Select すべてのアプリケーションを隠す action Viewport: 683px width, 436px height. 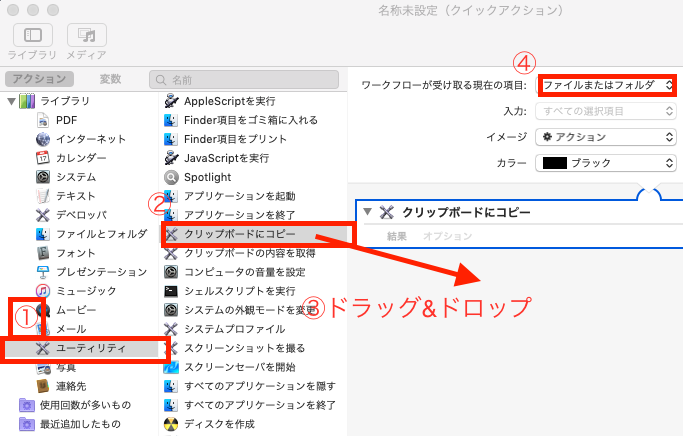250,386
